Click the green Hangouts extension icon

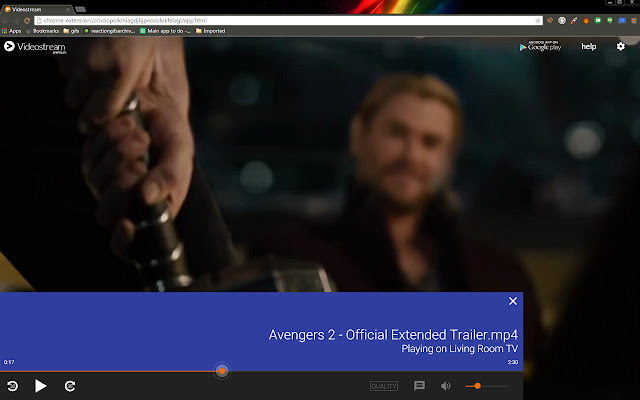pos(610,20)
